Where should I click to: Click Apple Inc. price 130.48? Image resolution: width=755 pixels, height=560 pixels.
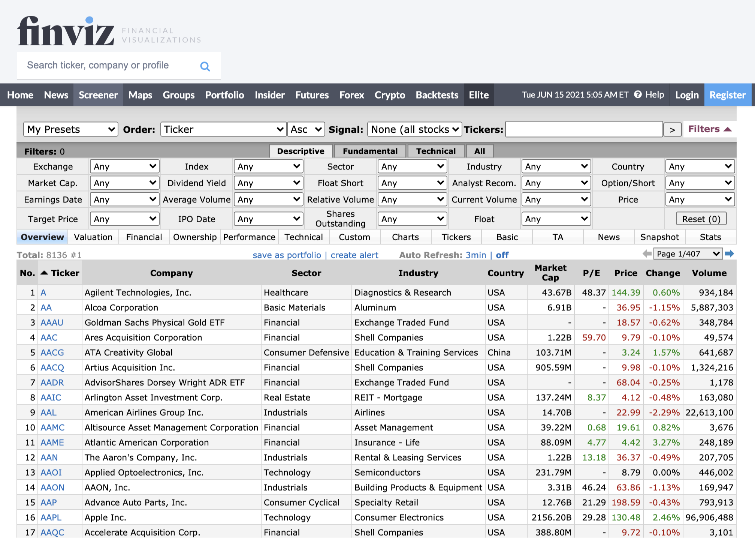tap(626, 517)
